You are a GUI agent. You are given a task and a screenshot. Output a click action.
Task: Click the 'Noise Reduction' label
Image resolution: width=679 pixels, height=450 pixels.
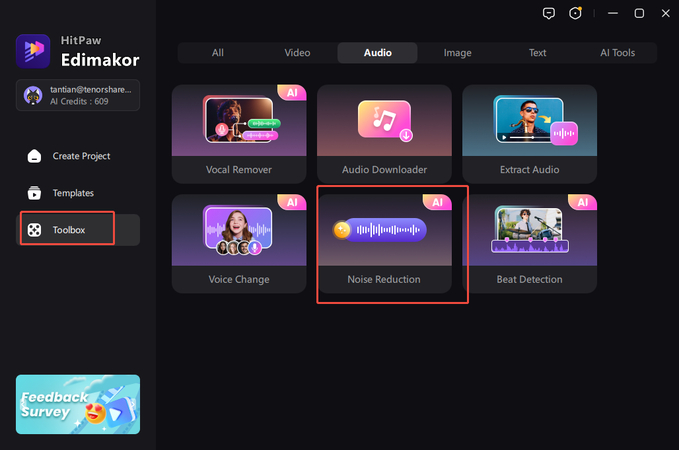[384, 279]
